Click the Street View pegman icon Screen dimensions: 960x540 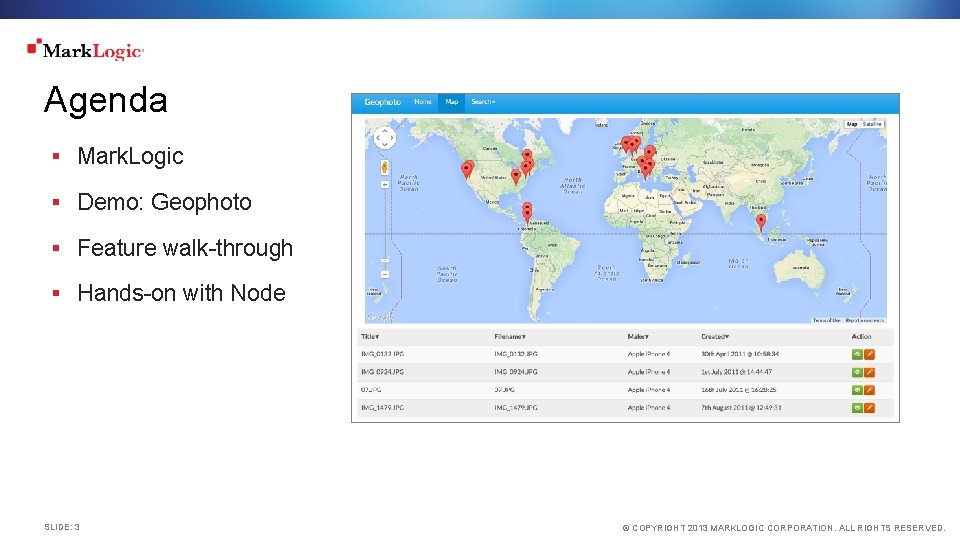pyautogui.click(x=384, y=167)
